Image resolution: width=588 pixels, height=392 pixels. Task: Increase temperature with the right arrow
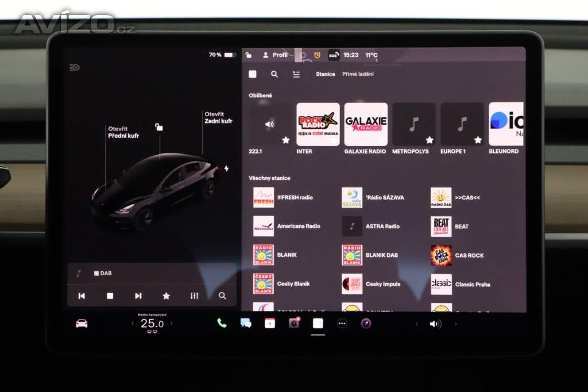pos(171,323)
